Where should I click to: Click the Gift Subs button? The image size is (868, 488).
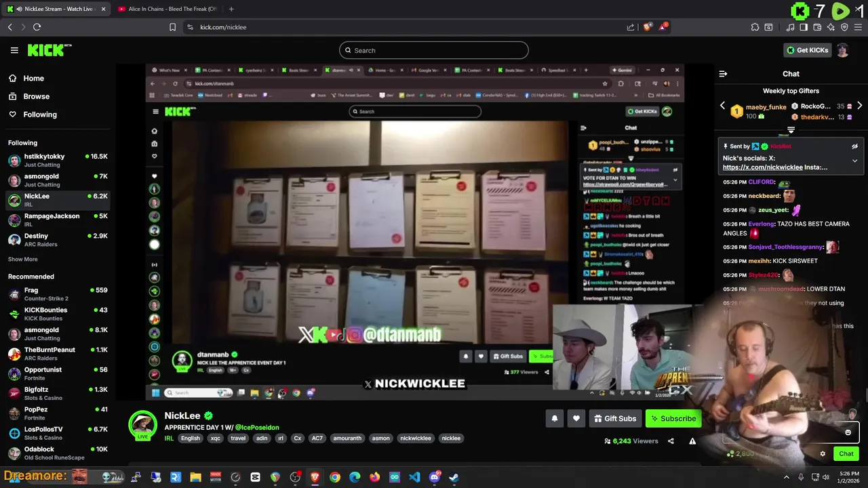(x=615, y=418)
